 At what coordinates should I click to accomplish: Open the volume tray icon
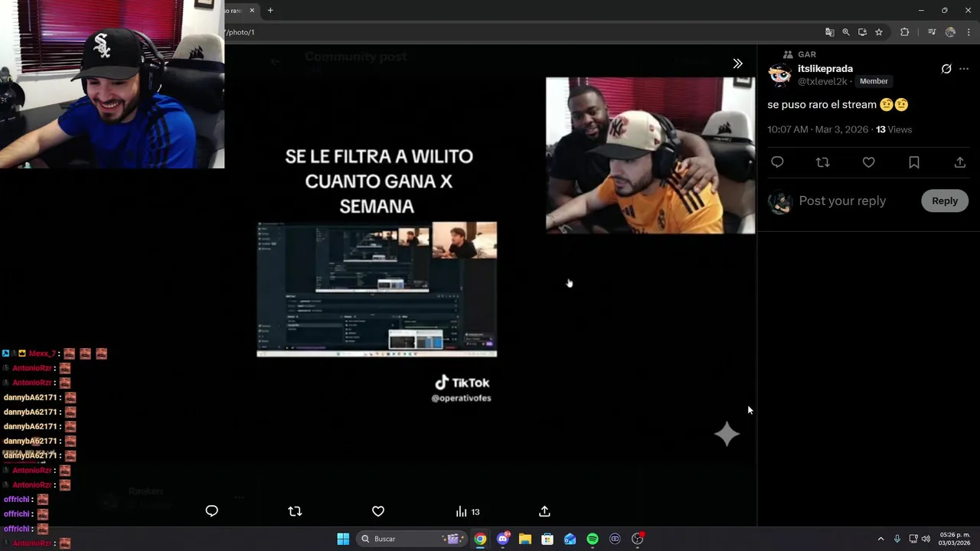click(x=926, y=539)
